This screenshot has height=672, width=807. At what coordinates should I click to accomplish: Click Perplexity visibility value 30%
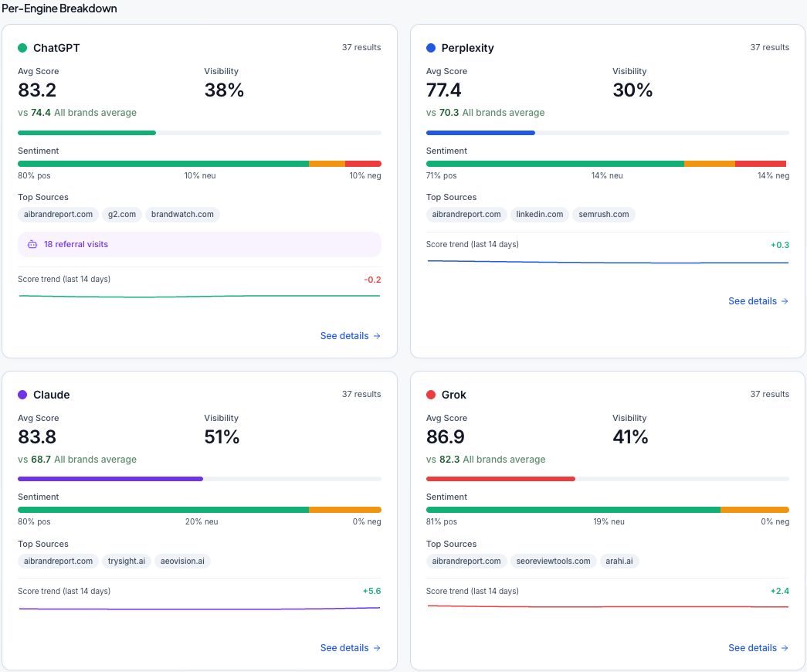tap(632, 90)
